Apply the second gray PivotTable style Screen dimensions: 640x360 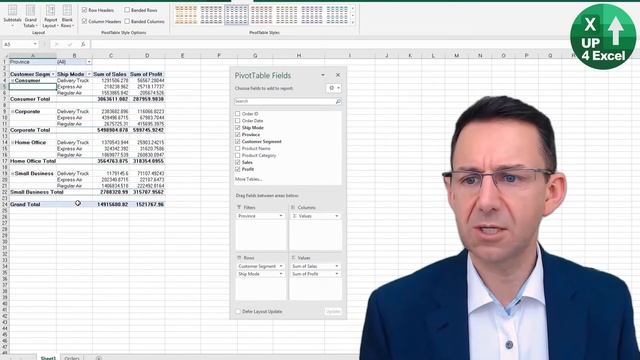(x=211, y=15)
